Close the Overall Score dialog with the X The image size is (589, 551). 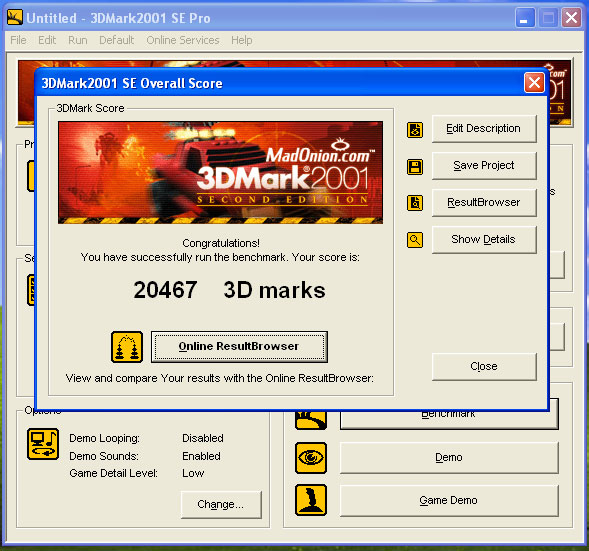tap(534, 83)
